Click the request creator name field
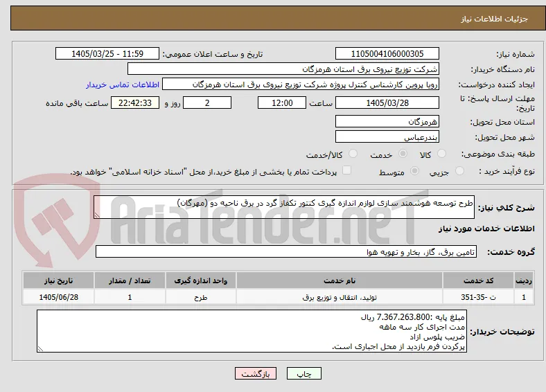The image size is (546, 392). (x=301, y=84)
